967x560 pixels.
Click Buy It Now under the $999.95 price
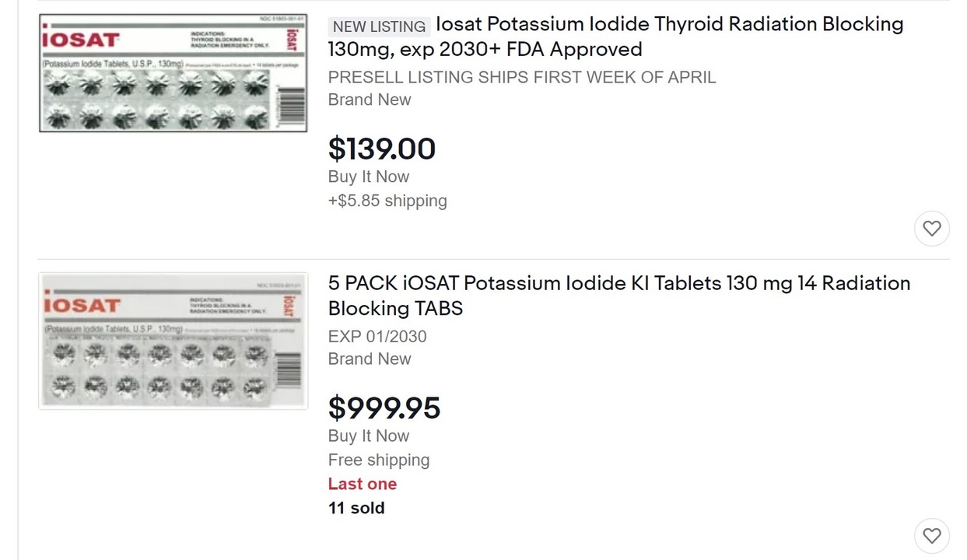click(369, 436)
